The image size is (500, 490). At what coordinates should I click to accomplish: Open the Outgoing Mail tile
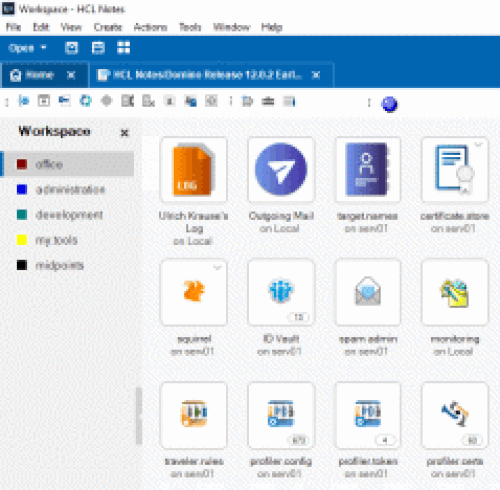pyautogui.click(x=281, y=170)
